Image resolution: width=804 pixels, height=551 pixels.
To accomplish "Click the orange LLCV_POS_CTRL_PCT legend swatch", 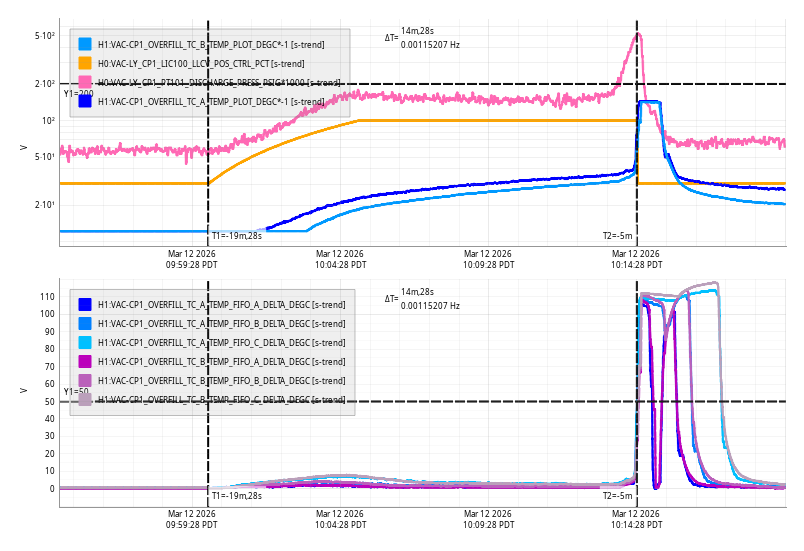I will point(85,63).
